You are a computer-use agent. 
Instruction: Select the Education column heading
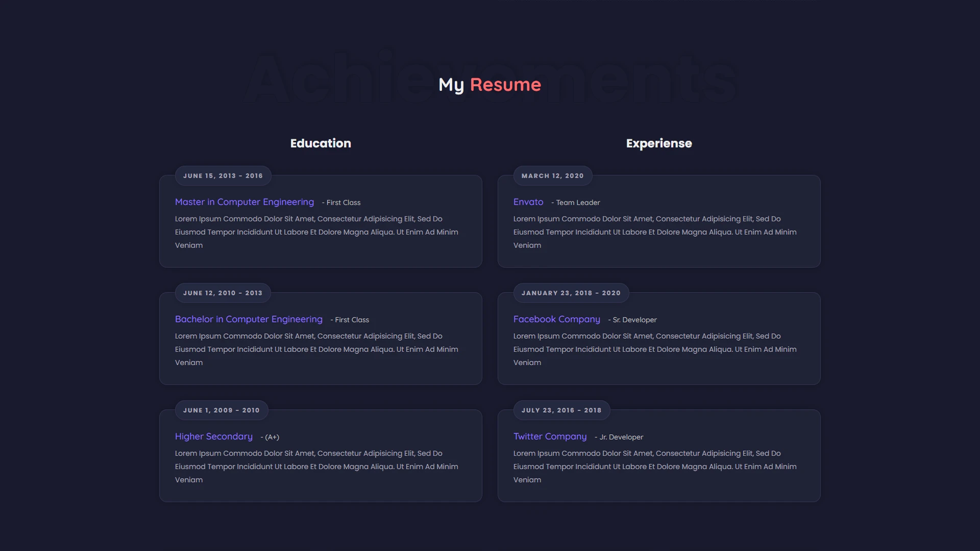[321, 143]
